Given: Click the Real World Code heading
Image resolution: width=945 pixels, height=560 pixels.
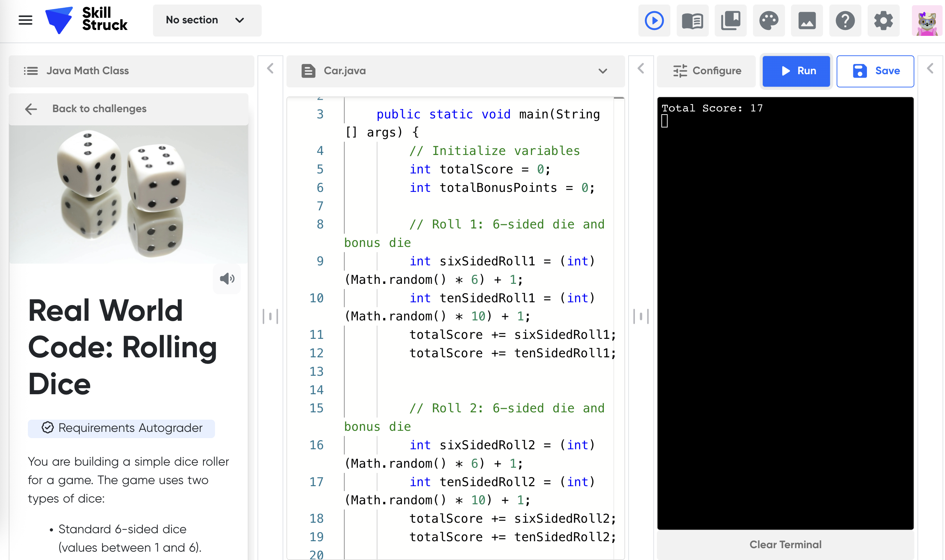Looking at the screenshot, I should [123, 347].
